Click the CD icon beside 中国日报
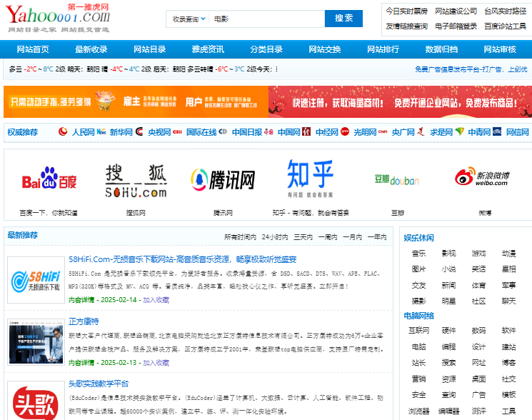The image size is (532, 420). tap(223, 131)
